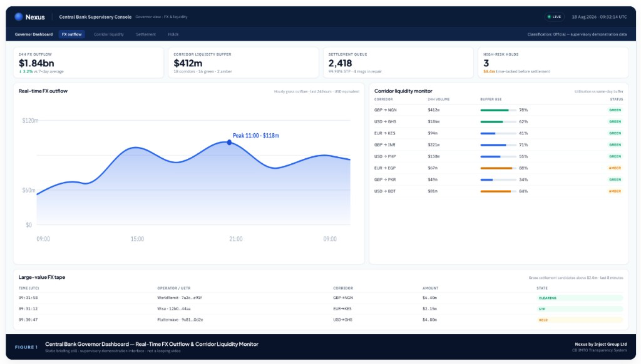Select the USD → GHS corridor row
Screen dimensions: 641x364
(x=499, y=122)
